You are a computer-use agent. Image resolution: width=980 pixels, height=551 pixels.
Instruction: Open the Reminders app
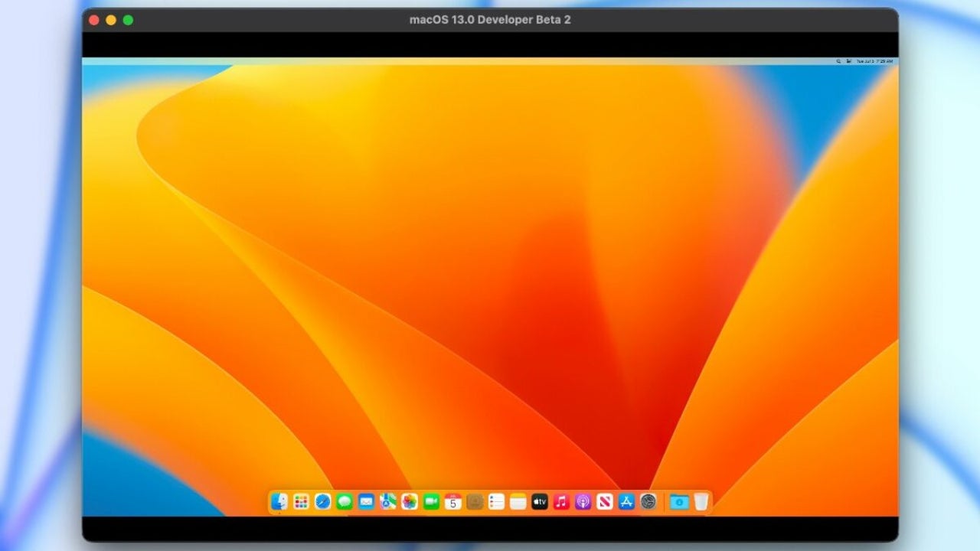point(495,503)
